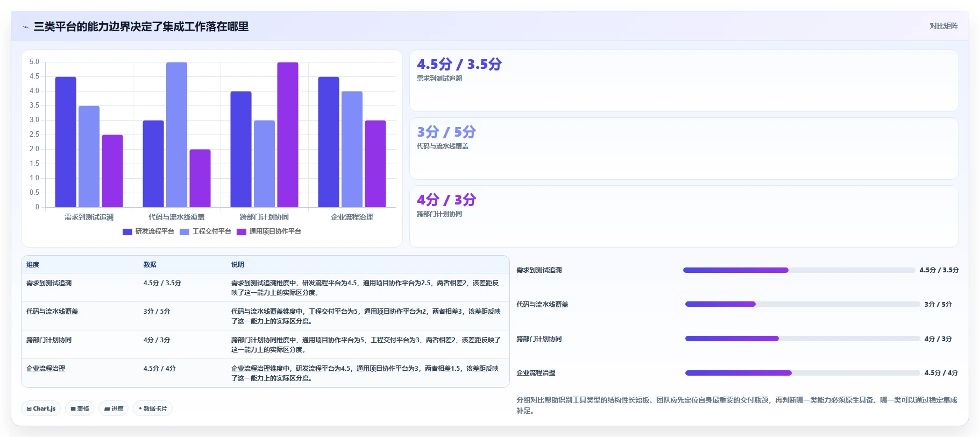The image size is (980, 437).
Task: Click the purple 2.5 bar for 需求到测试追溯
Action: click(x=112, y=171)
